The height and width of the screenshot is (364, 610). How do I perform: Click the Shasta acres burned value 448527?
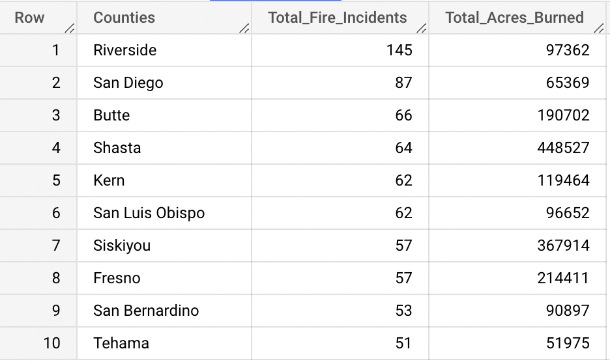[563, 148]
